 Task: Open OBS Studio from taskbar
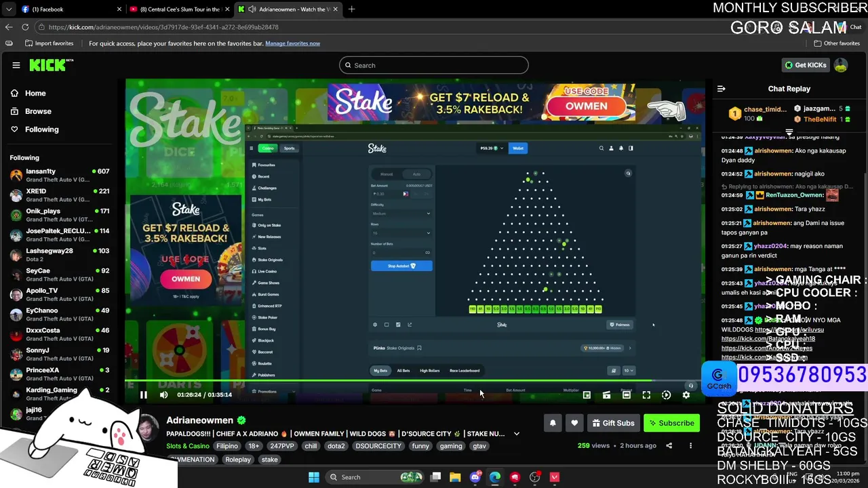point(535,477)
